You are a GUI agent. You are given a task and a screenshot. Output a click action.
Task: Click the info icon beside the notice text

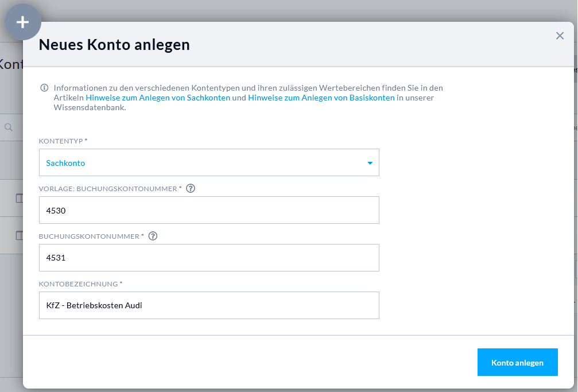point(44,88)
